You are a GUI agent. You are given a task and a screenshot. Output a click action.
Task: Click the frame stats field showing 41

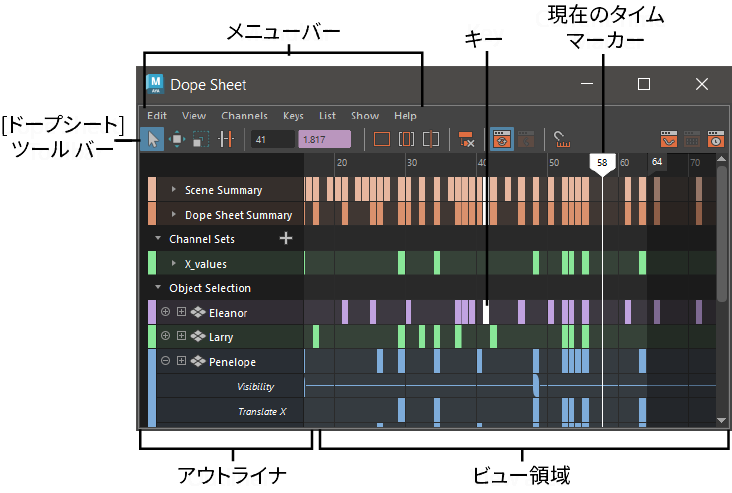point(273,139)
